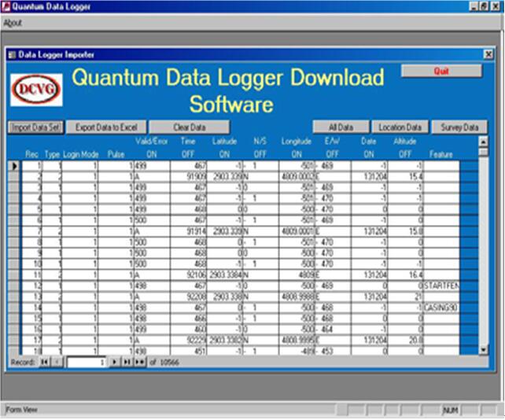Click the red Quit button
This screenshot has width=505, height=420.
click(441, 71)
